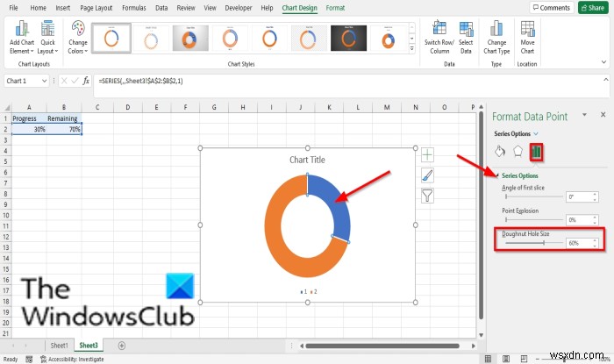Open Chart Styles paintbrush button
The width and height of the screenshot is (614, 364).
coord(427,175)
